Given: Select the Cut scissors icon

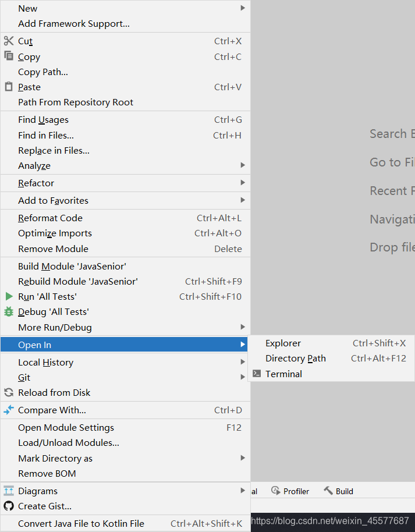Looking at the screenshot, I should point(8,41).
